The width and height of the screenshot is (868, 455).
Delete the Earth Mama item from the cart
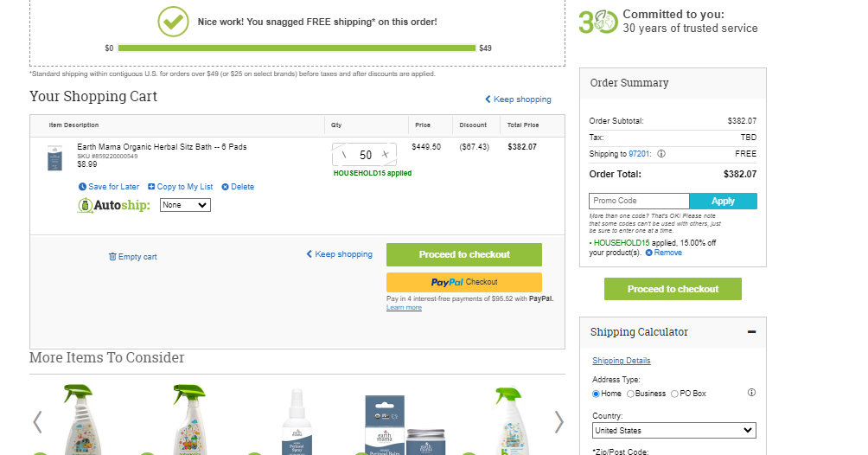[242, 187]
